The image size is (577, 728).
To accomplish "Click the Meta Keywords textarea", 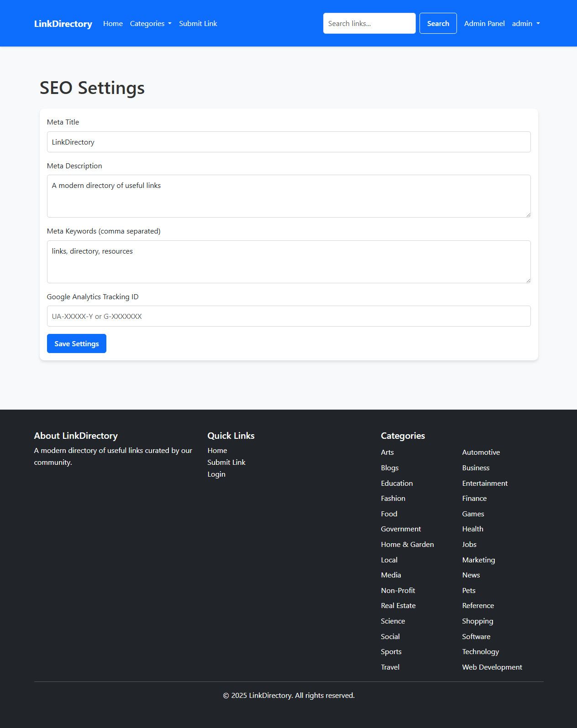I will [x=288, y=261].
